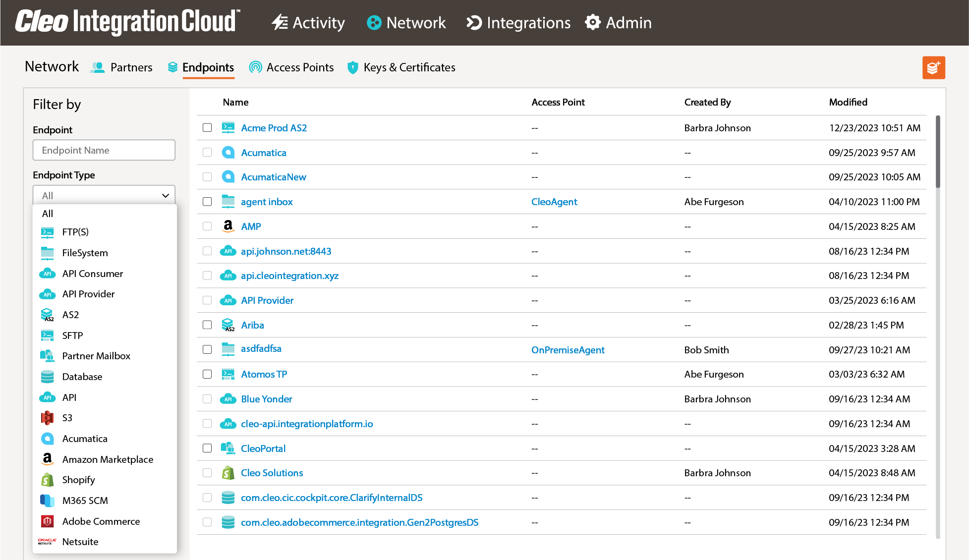Click the endpoint list vertical scrollbar

point(937,152)
